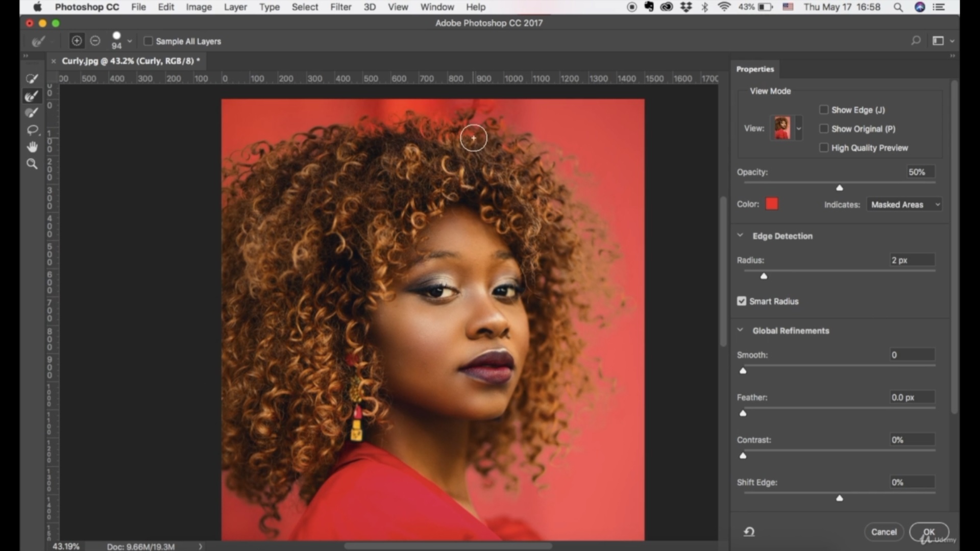Switch brush to add mode plus icon
This screenshot has height=551, width=980.
point(77,41)
